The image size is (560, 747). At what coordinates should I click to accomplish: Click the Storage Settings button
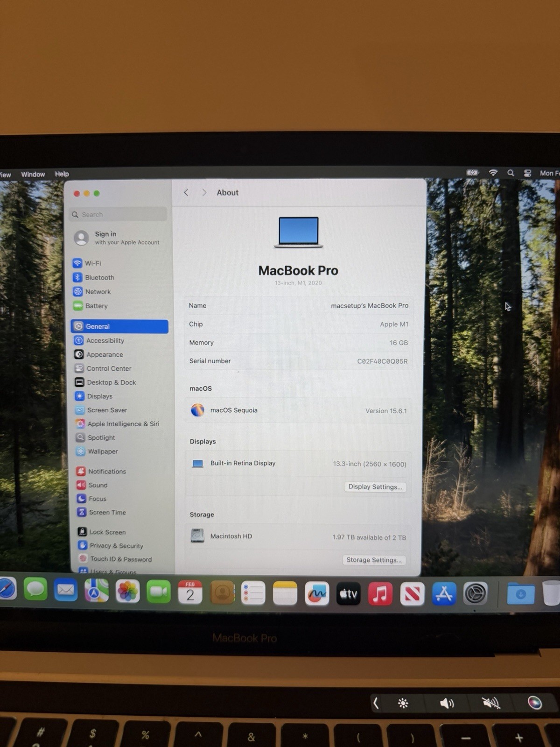click(x=374, y=560)
